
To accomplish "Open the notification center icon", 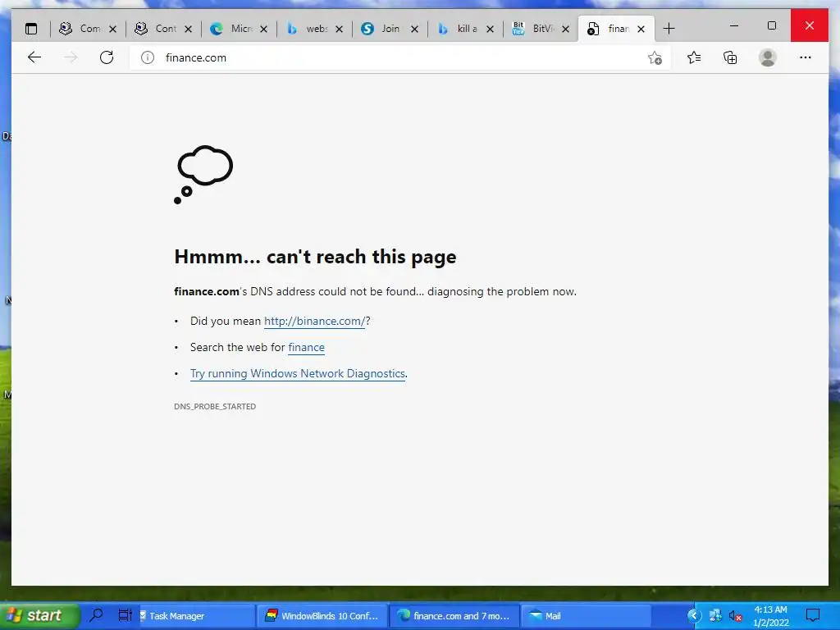I will point(813,615).
